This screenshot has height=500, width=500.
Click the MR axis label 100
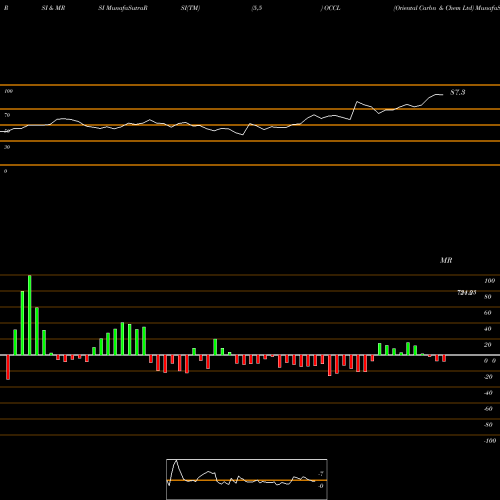point(489,281)
